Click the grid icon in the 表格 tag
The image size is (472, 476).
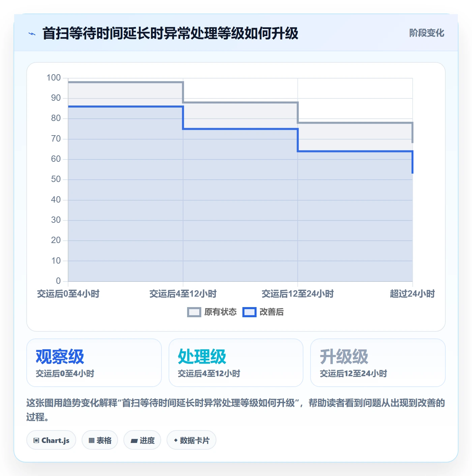pos(91,441)
